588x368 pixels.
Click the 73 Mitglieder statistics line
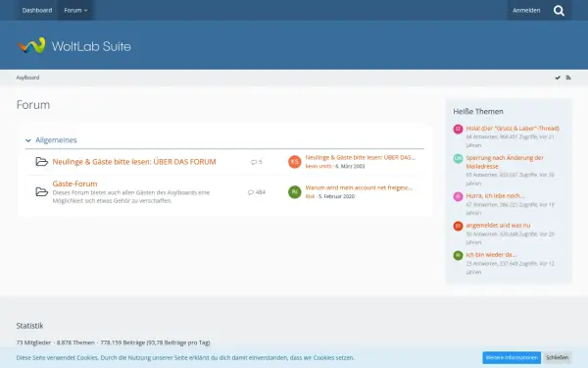coord(113,342)
